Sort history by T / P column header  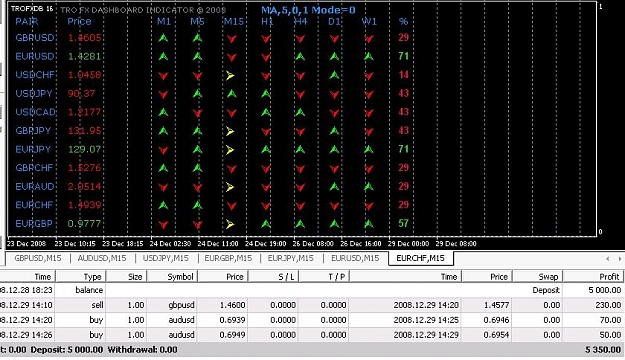pos(324,277)
